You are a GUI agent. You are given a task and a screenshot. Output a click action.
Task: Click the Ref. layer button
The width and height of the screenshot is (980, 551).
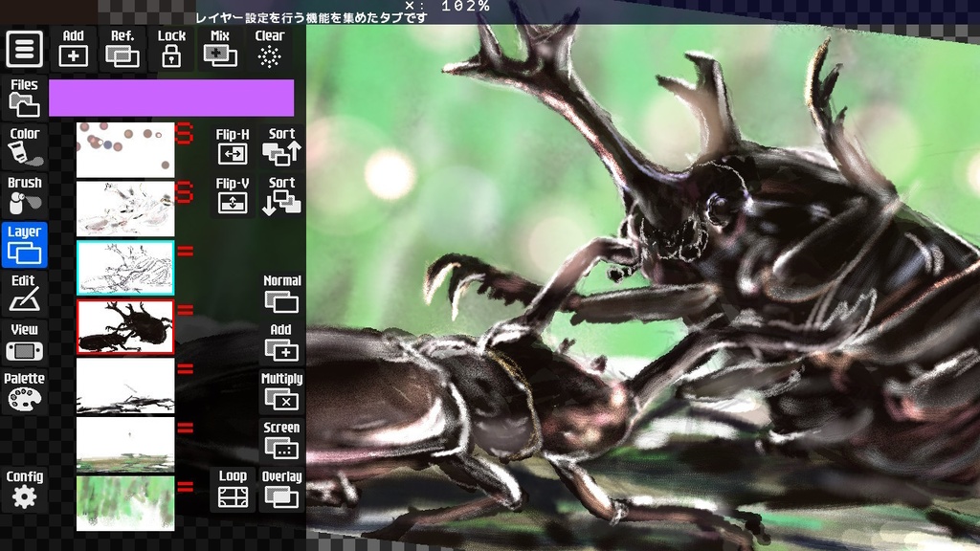click(122, 49)
